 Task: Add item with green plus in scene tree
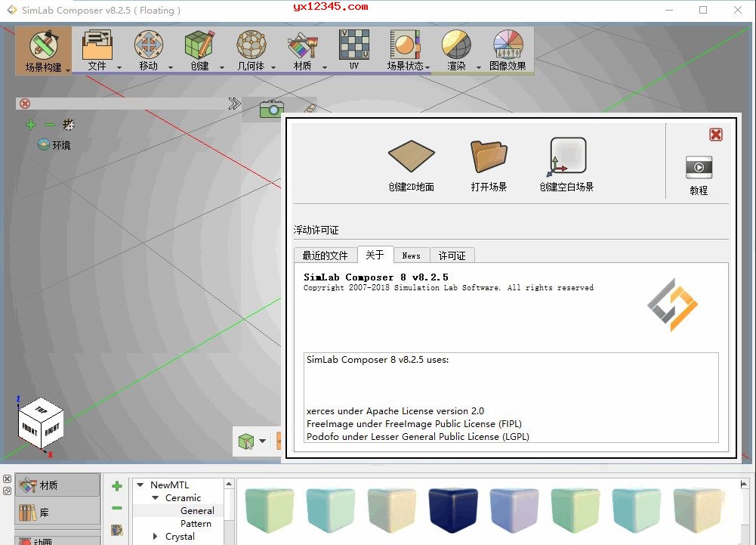coord(31,125)
